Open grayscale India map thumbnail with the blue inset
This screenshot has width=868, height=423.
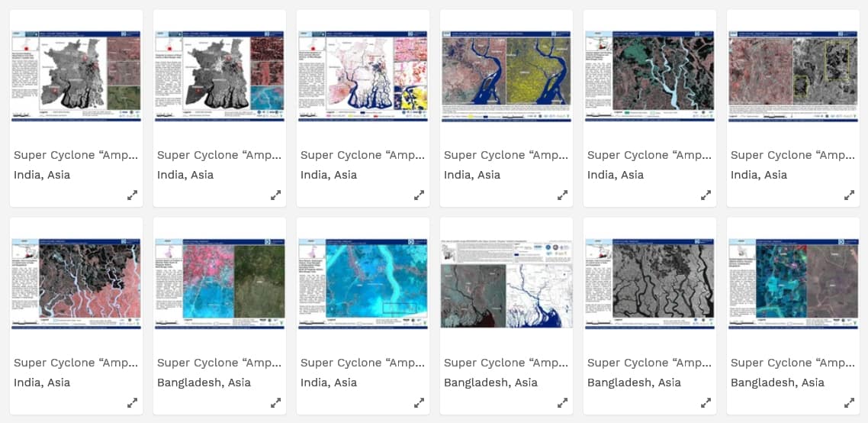220,76
